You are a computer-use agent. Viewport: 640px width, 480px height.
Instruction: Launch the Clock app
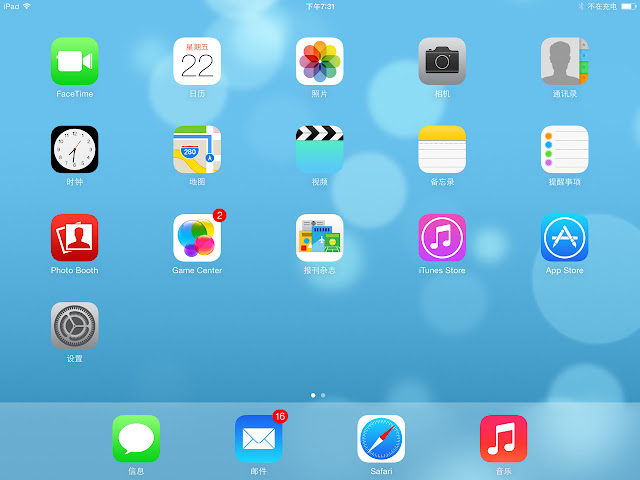75,149
